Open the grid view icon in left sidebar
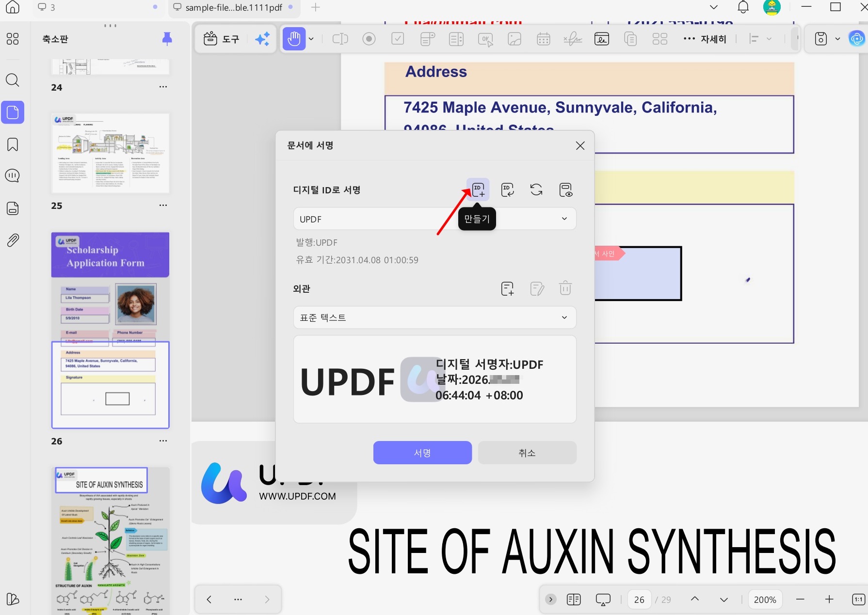Screen dimensions: 868x615 pos(13,39)
